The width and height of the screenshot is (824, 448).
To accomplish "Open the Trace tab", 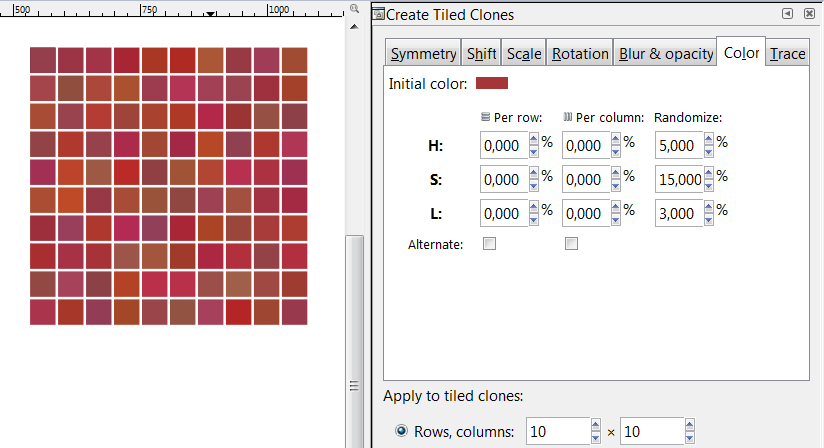I will click(788, 54).
